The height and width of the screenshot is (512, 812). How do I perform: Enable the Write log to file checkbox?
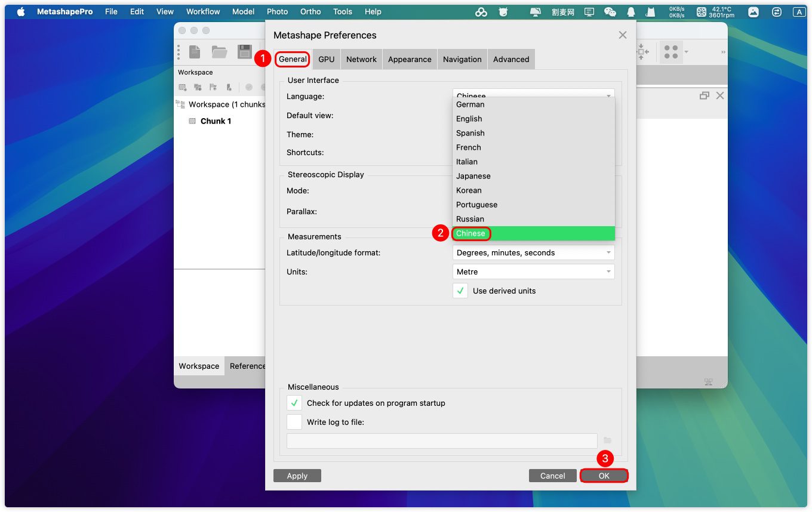pos(294,422)
